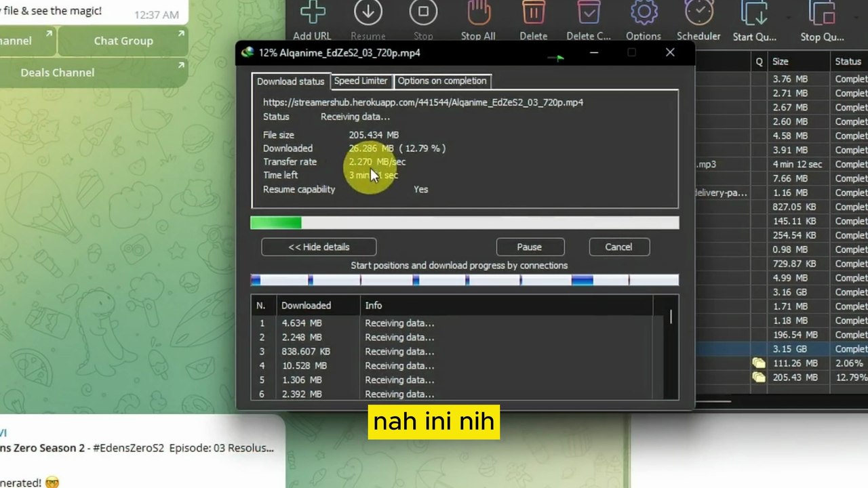Select the highlighted 3.15 GB row

783,349
